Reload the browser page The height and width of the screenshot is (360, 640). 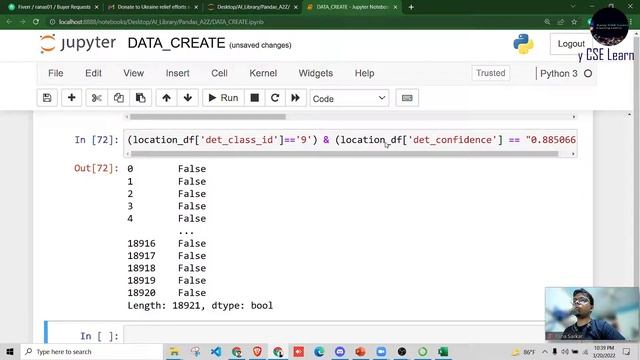(36, 22)
